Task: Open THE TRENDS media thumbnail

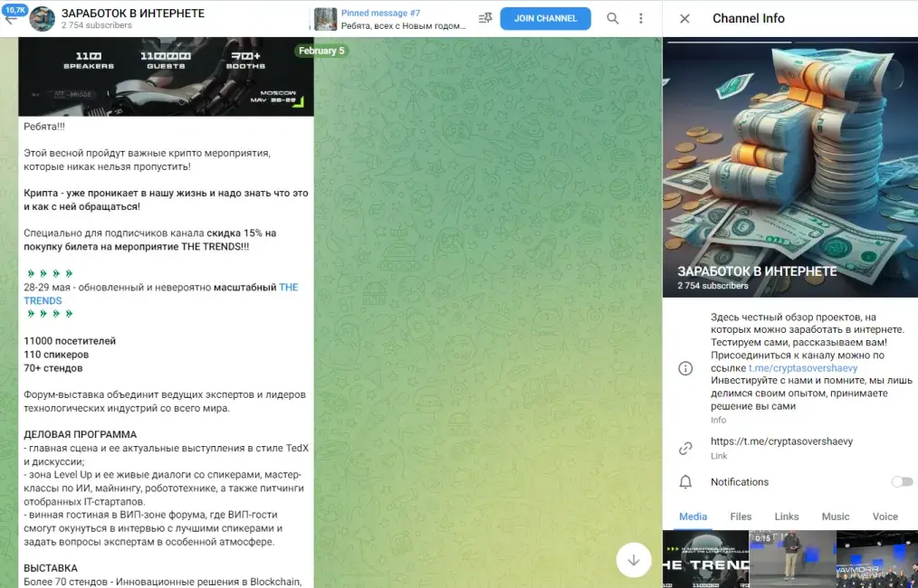Action: pos(705,559)
